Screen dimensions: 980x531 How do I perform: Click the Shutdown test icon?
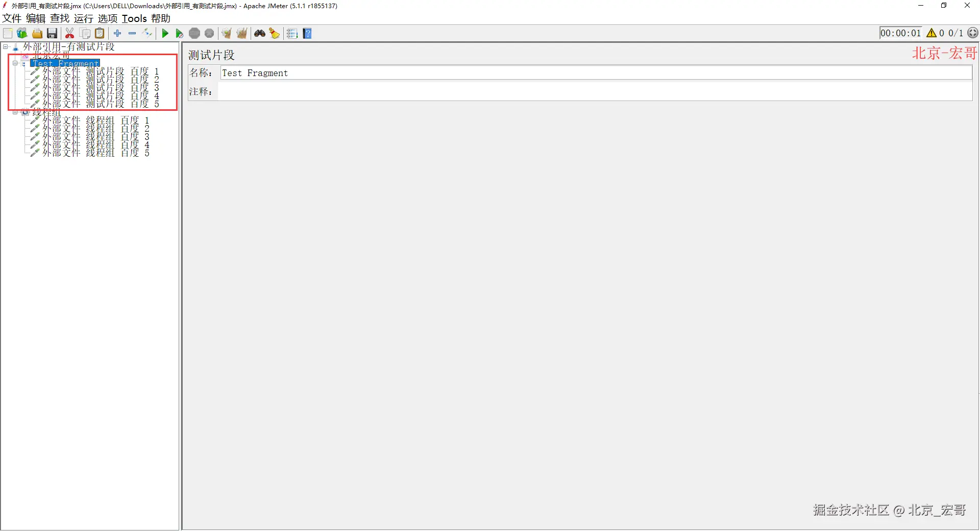click(209, 34)
